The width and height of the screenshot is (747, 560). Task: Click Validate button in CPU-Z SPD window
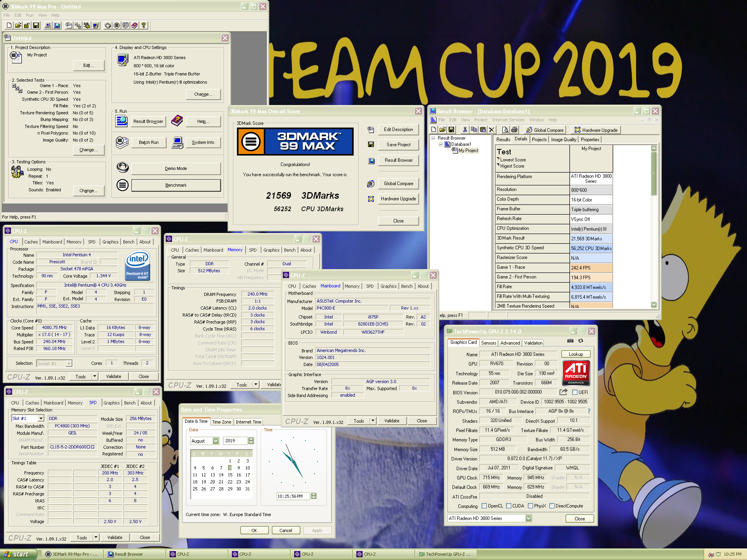point(115,537)
